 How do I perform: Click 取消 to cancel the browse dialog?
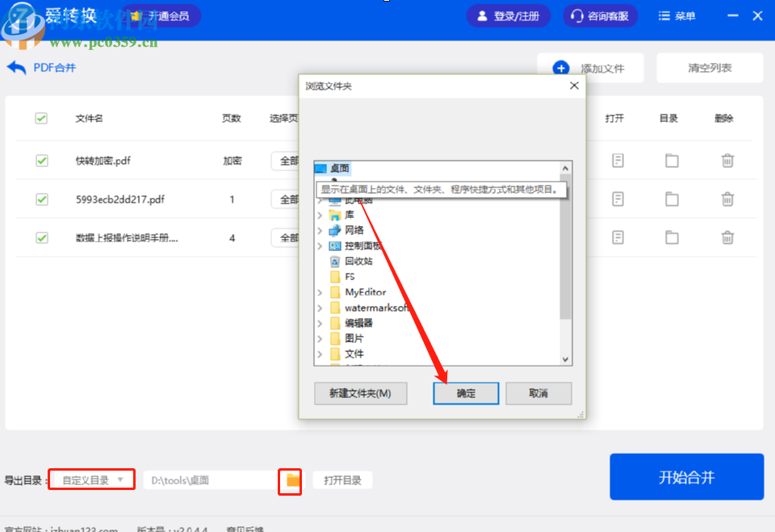(x=538, y=393)
